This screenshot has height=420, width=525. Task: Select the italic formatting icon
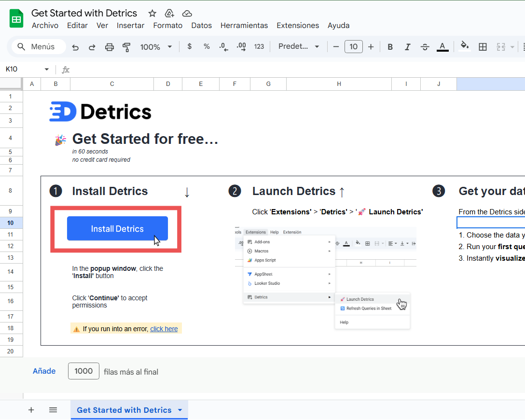coord(407,46)
